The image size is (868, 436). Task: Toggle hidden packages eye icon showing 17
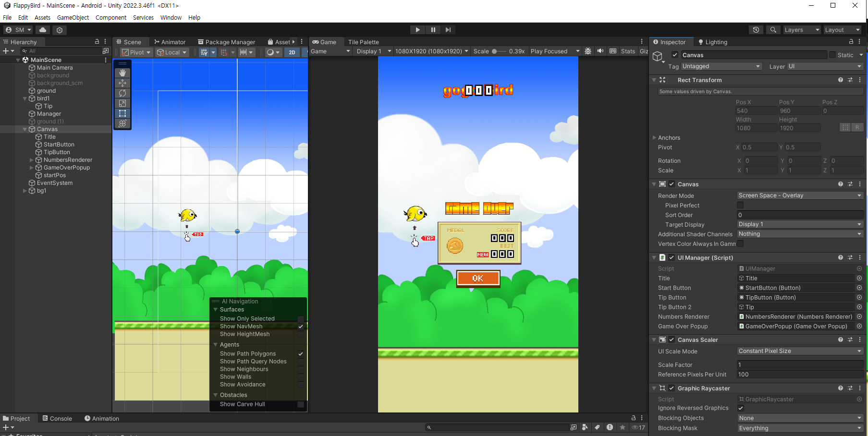638,427
